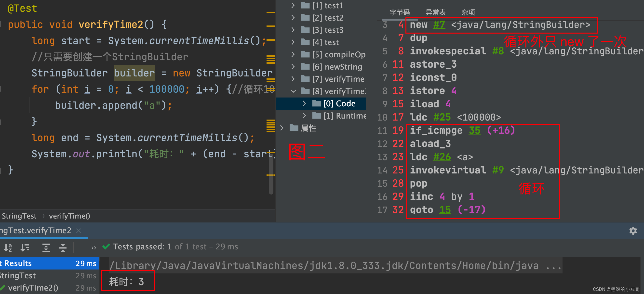This screenshot has height=294, width=644.
Task: Jump to goto target offset 15
Action: pyautogui.click(x=445, y=210)
